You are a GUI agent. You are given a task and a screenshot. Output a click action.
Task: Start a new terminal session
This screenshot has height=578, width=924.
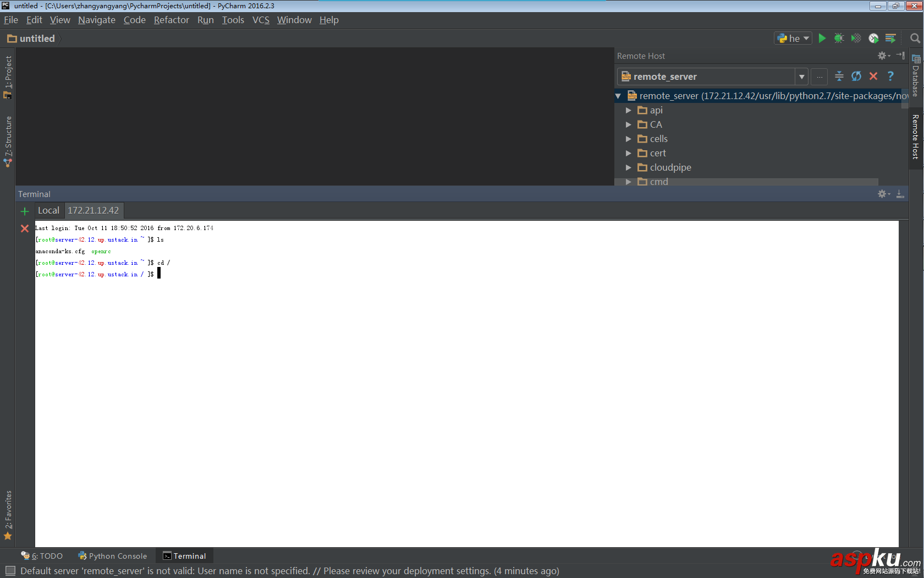click(24, 210)
